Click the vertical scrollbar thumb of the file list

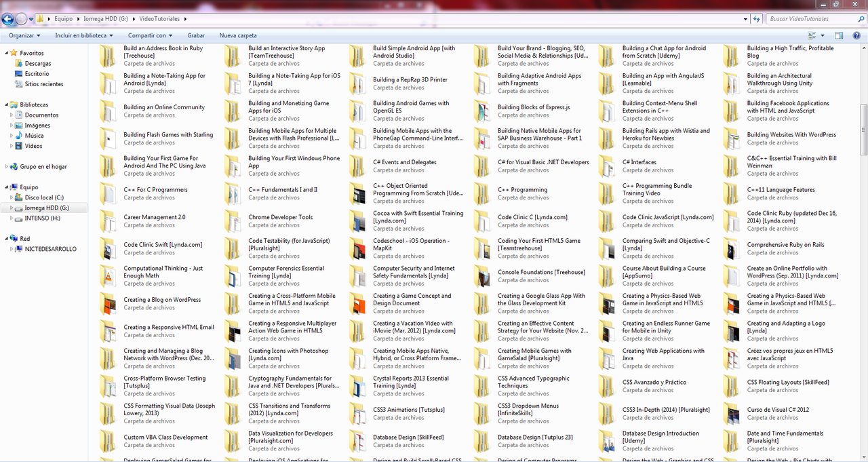(863, 130)
